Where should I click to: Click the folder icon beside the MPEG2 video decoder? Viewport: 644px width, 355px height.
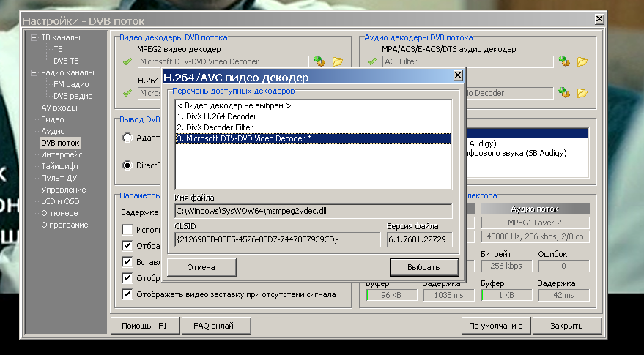pos(338,61)
